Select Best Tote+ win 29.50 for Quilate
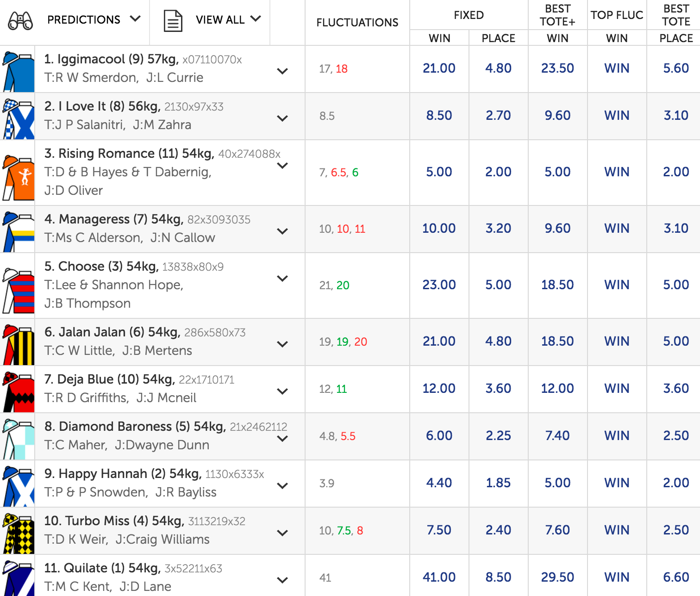 [557, 577]
